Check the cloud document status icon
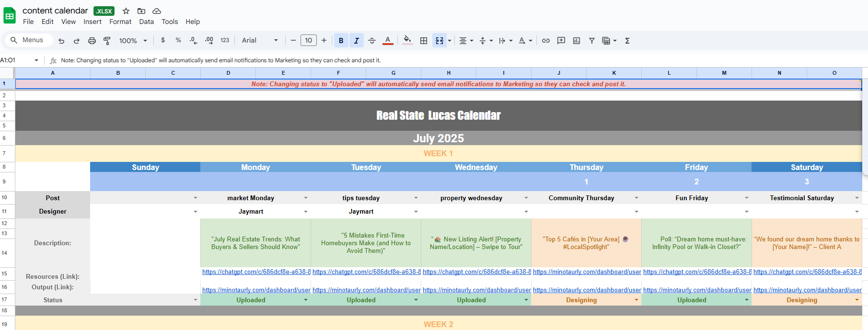The width and height of the screenshot is (868, 330). [x=157, y=11]
